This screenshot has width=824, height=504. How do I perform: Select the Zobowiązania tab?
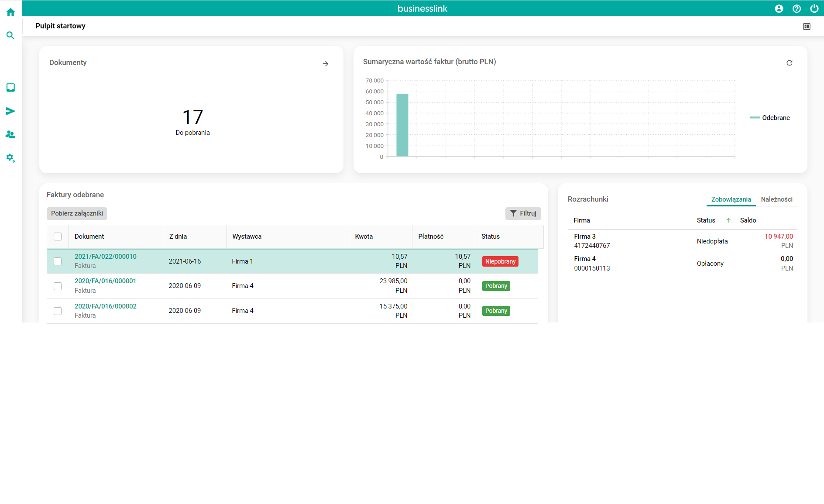(x=731, y=199)
